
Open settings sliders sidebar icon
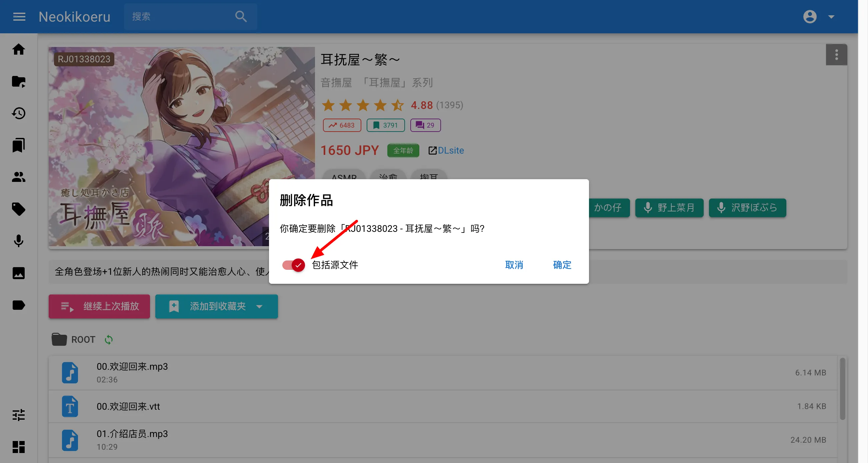point(19,415)
